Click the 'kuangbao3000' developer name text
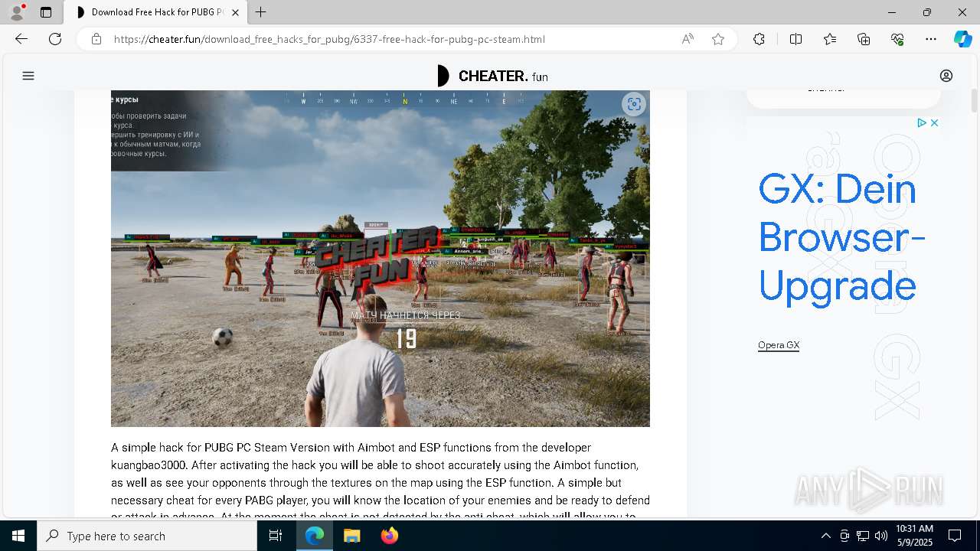Viewport: 980px width, 551px height. (x=149, y=465)
